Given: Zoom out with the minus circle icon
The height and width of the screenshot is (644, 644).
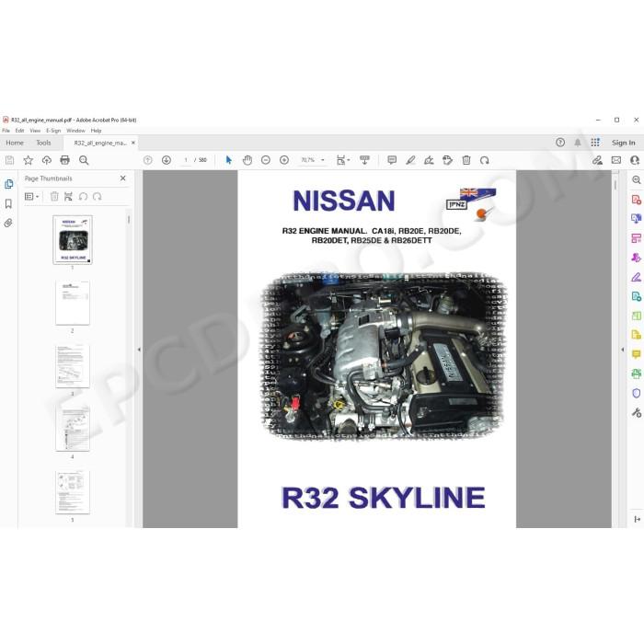Looking at the screenshot, I should [266, 160].
